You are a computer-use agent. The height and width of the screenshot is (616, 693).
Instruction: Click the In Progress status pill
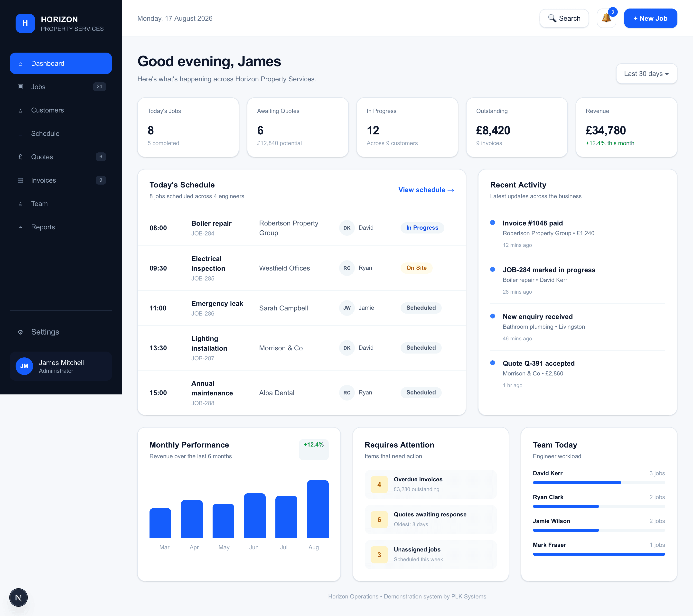[x=422, y=227]
